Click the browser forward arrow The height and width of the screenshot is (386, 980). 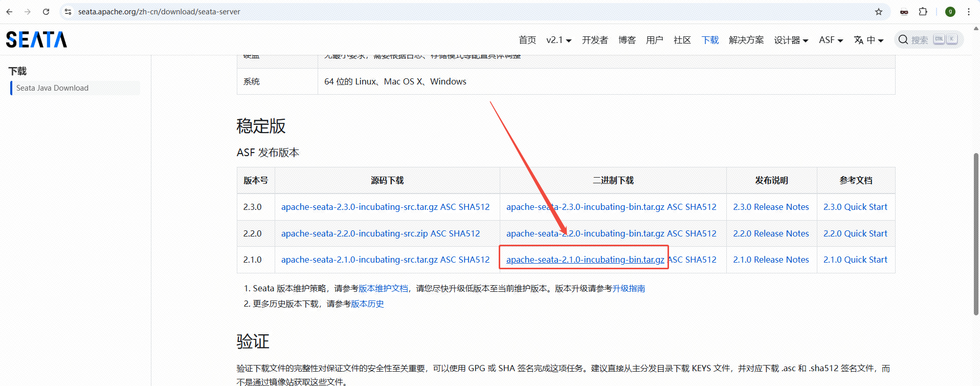pyautogui.click(x=28, y=12)
